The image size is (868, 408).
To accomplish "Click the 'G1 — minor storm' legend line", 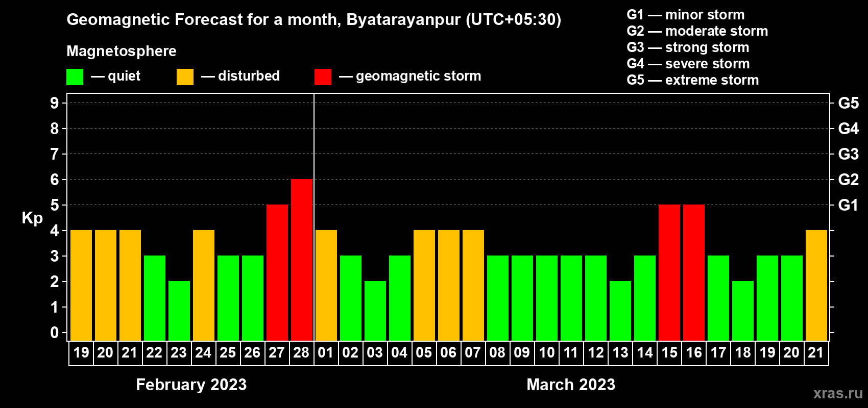I will 685,15.
